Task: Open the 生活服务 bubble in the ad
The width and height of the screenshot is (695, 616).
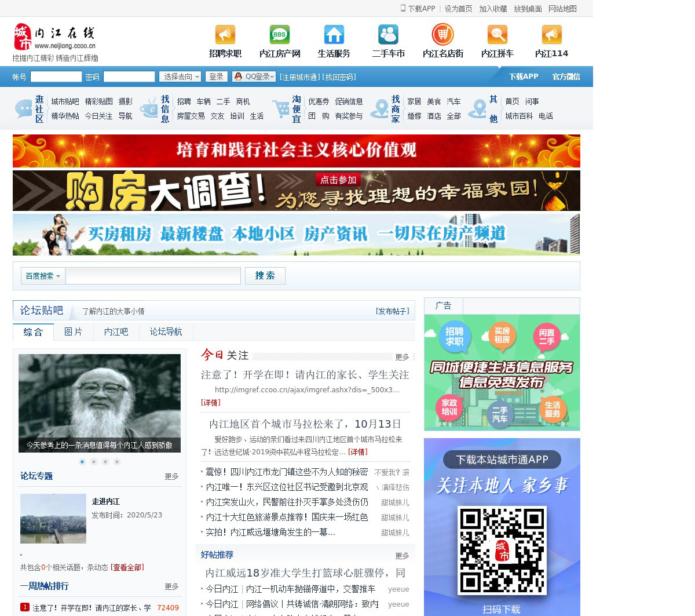Action: [x=552, y=409]
